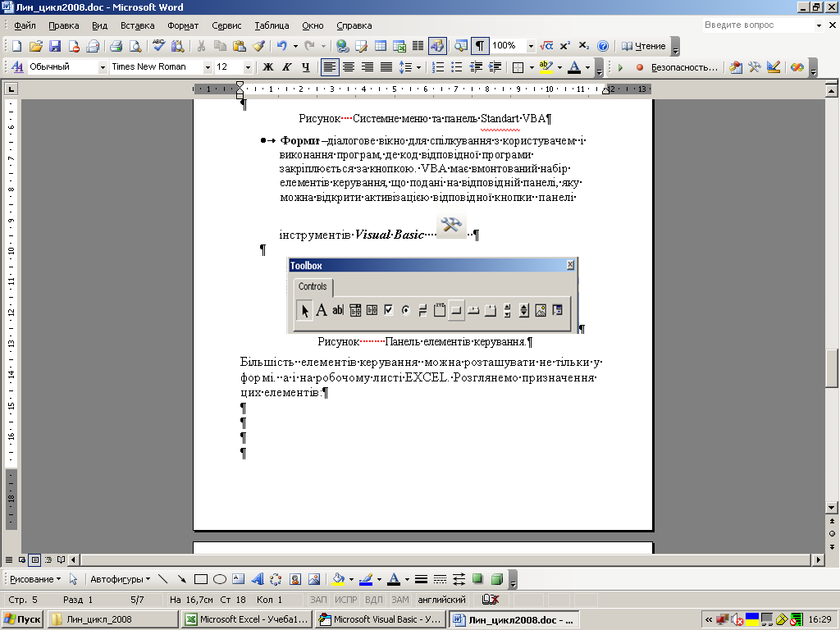Undo the last action
The height and width of the screenshot is (630, 840).
(x=282, y=46)
